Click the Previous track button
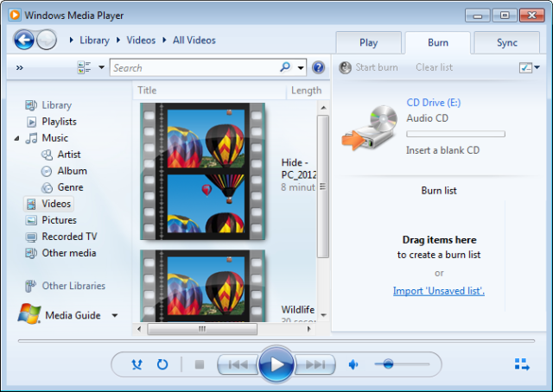This screenshot has height=392, width=553. pyautogui.click(x=238, y=364)
